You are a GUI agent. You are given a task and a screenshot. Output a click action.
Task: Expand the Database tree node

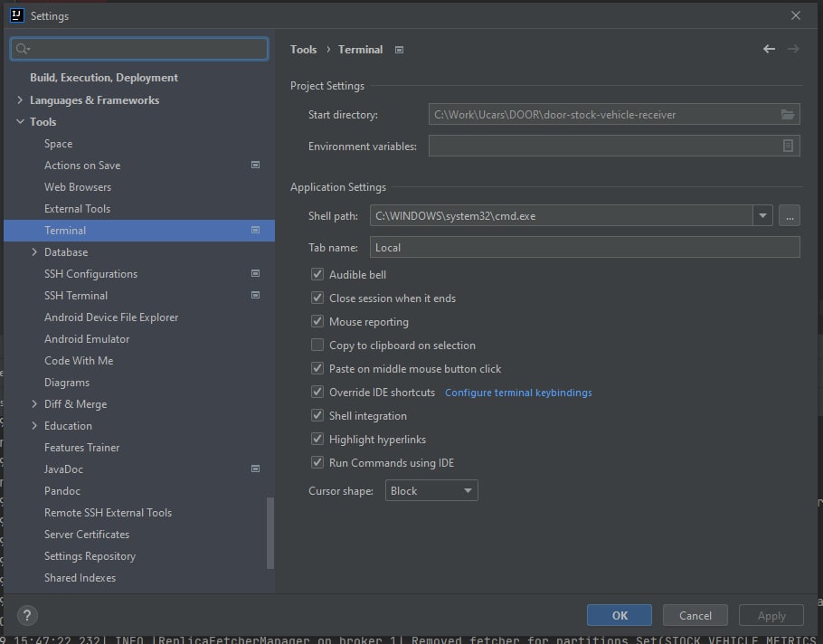click(x=34, y=252)
